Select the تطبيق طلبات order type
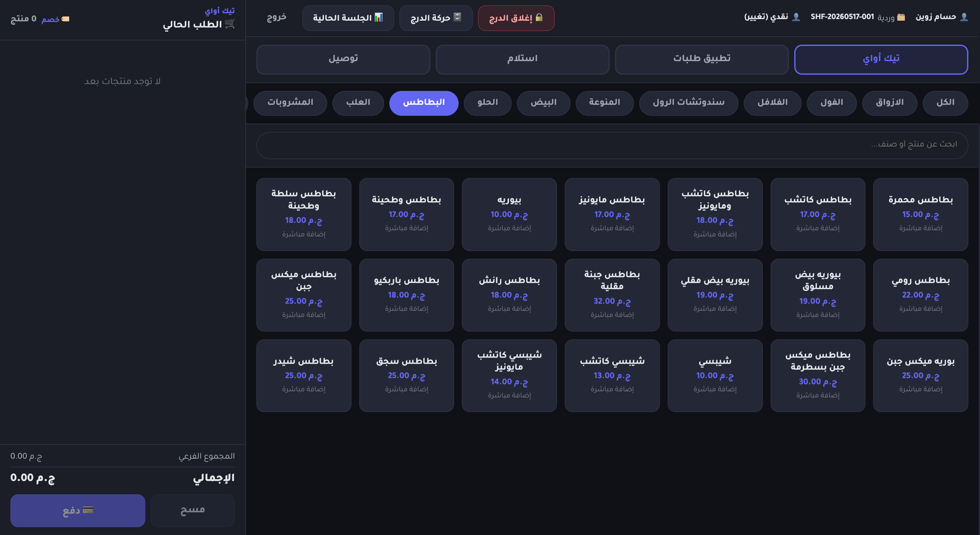 702,59
